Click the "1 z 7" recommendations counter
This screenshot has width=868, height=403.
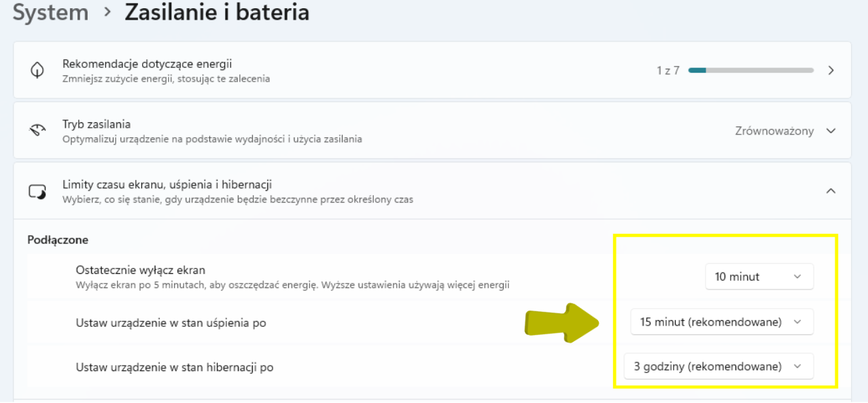(x=667, y=71)
